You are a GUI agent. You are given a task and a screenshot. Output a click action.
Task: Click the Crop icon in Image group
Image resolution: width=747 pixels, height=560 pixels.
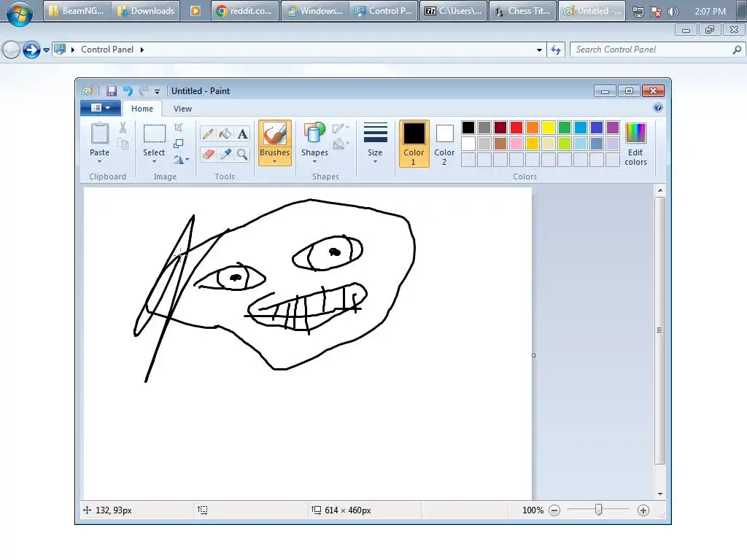(178, 127)
